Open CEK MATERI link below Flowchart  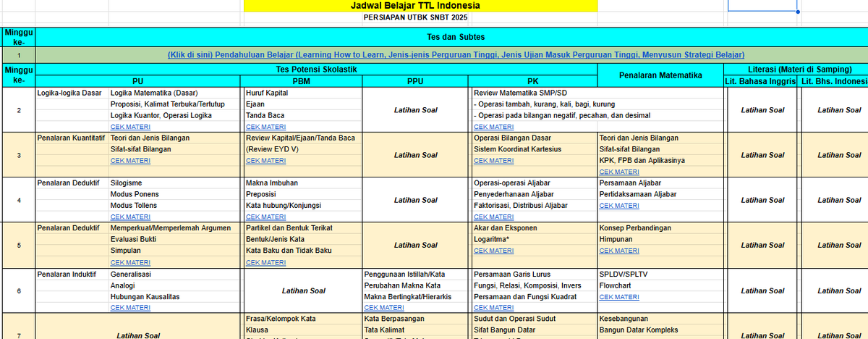point(619,297)
